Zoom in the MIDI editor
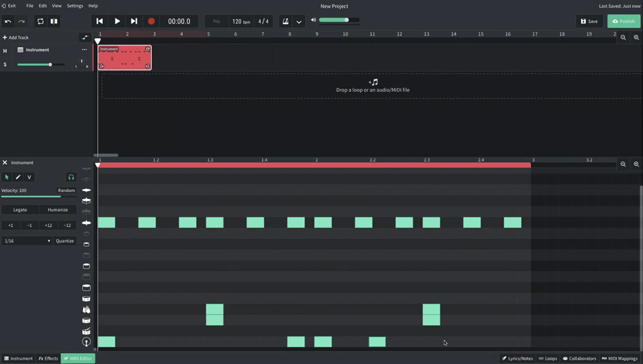Image resolution: width=643 pixels, height=364 pixels. (x=636, y=164)
